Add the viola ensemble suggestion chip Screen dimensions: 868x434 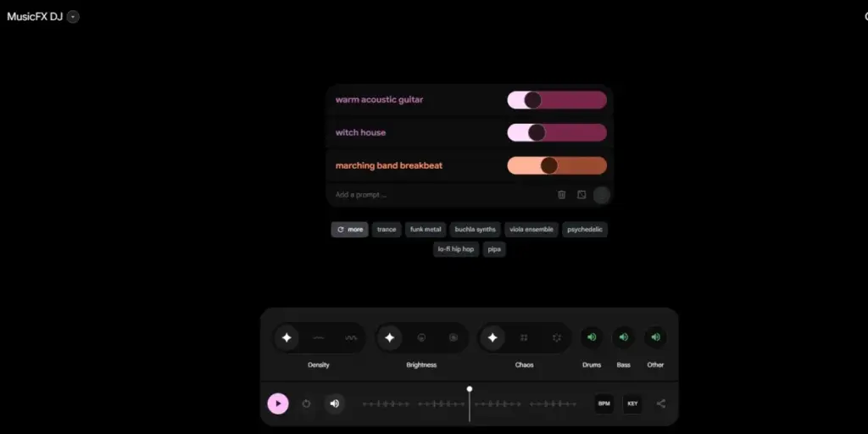(531, 230)
